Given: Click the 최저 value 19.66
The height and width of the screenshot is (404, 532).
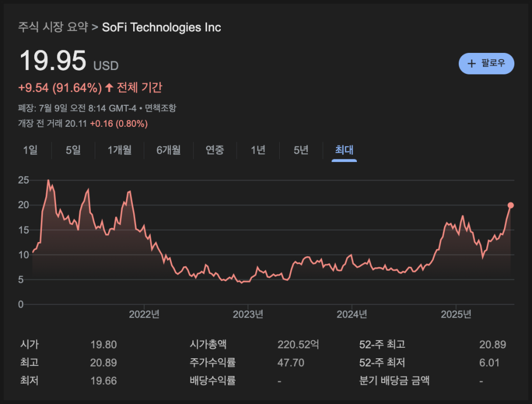Looking at the screenshot, I should click(x=104, y=381).
